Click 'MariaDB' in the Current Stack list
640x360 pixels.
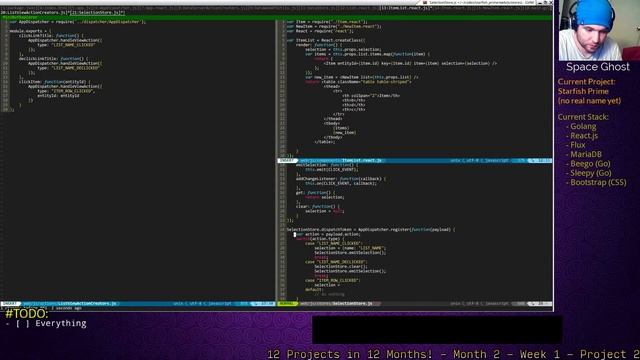click(x=586, y=154)
